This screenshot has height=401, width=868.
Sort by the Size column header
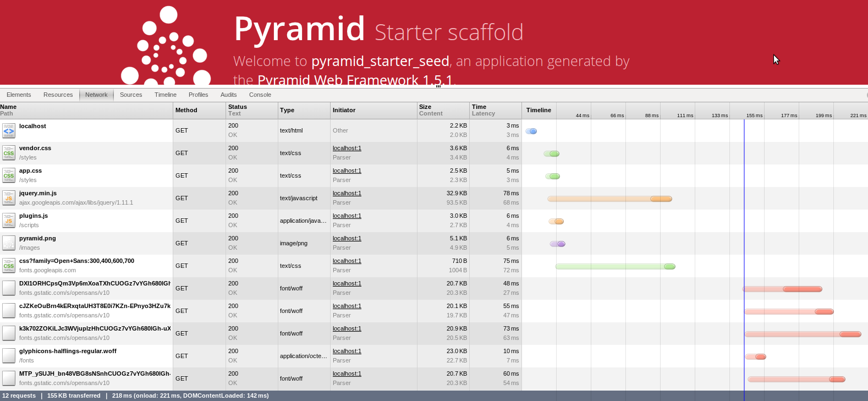click(443, 111)
